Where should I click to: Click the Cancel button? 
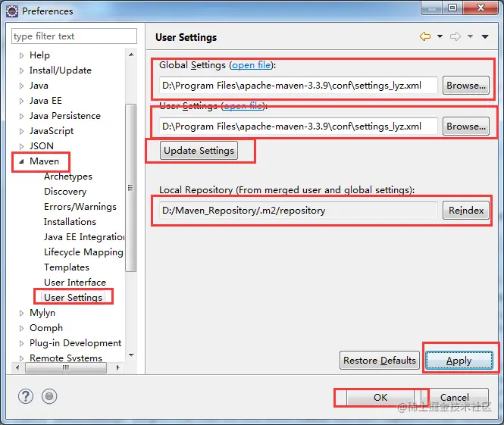point(455,398)
